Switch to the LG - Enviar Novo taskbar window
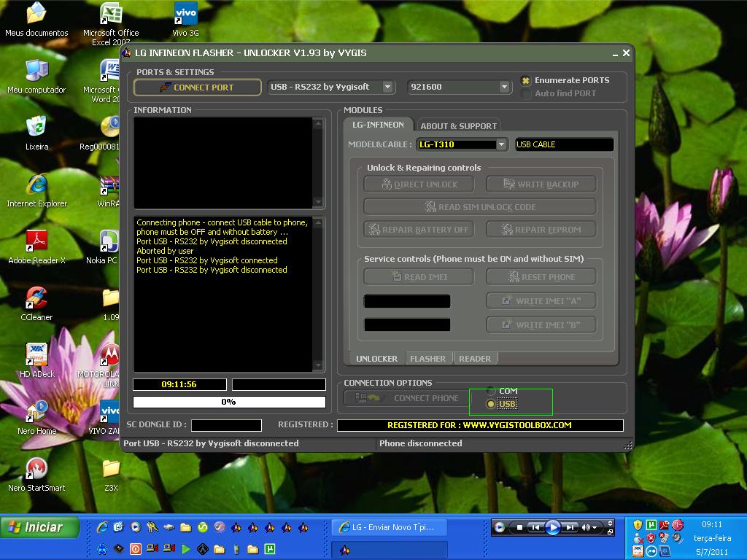Screen dimensions: 747x560 390,527
